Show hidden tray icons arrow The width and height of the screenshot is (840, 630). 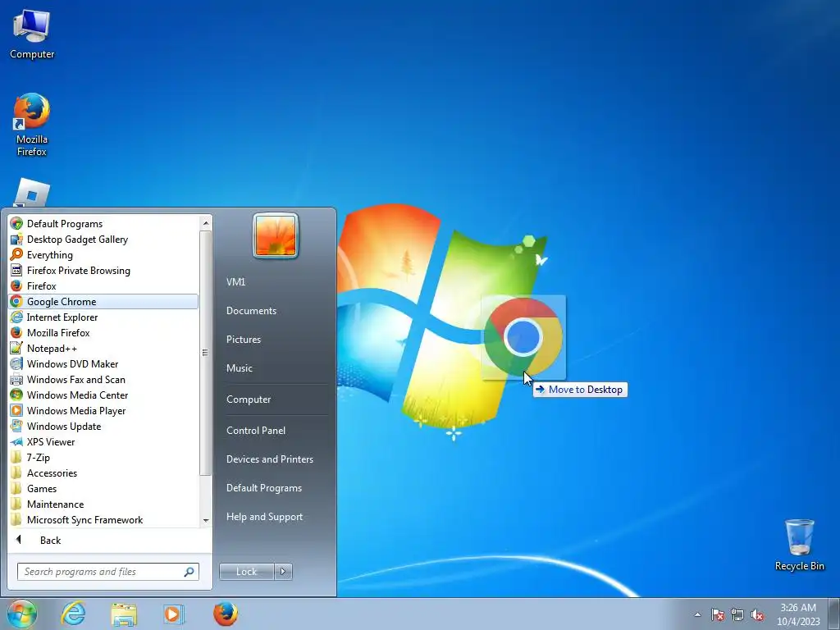pyautogui.click(x=697, y=614)
